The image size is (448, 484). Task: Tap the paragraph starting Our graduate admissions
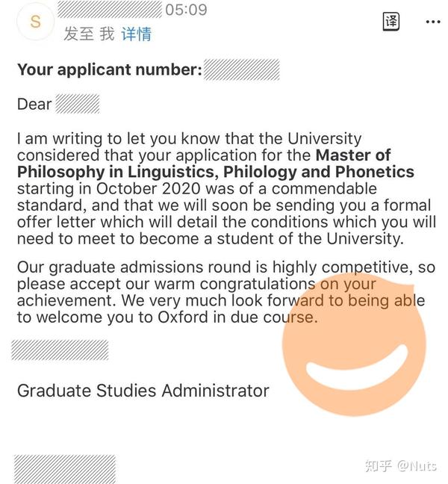point(226,292)
